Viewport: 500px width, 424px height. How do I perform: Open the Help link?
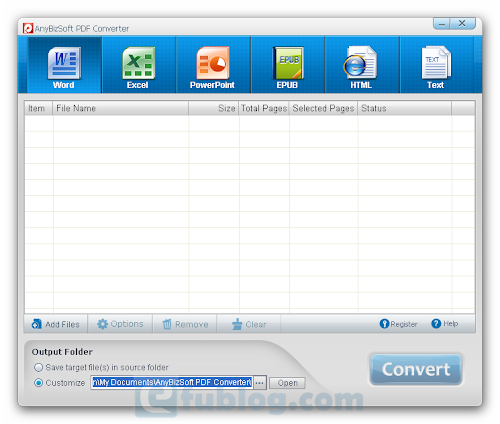pos(444,323)
